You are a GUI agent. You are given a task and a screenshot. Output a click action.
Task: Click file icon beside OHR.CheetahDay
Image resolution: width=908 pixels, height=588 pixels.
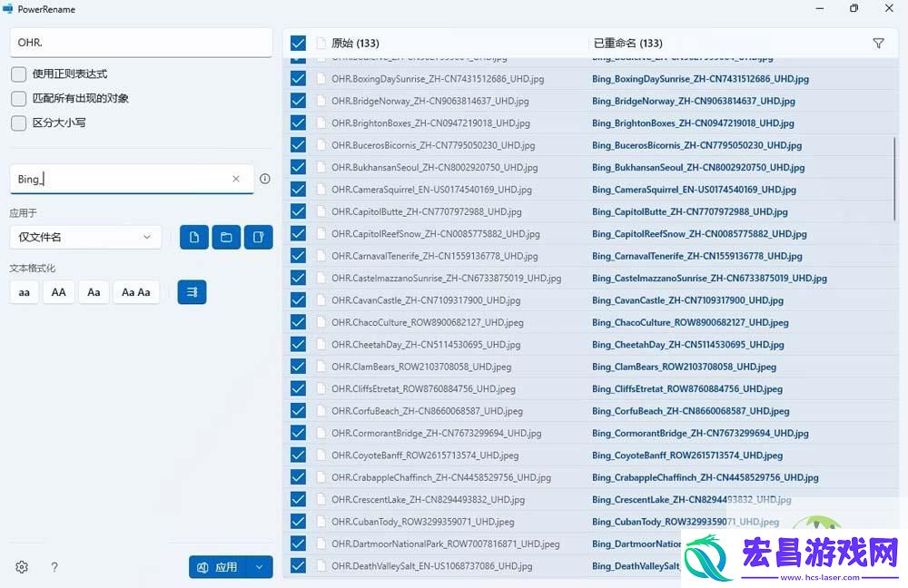[321, 344]
